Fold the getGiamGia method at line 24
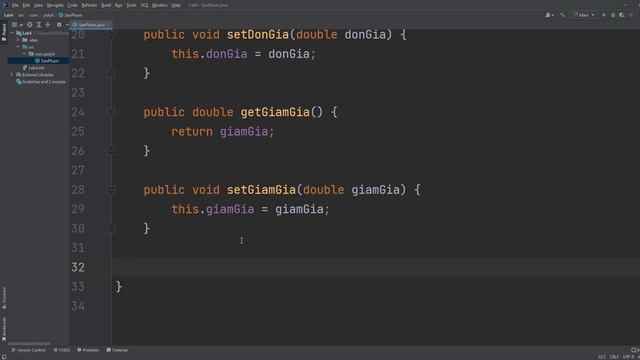Viewport: 640px width, 360px height. click(111, 112)
